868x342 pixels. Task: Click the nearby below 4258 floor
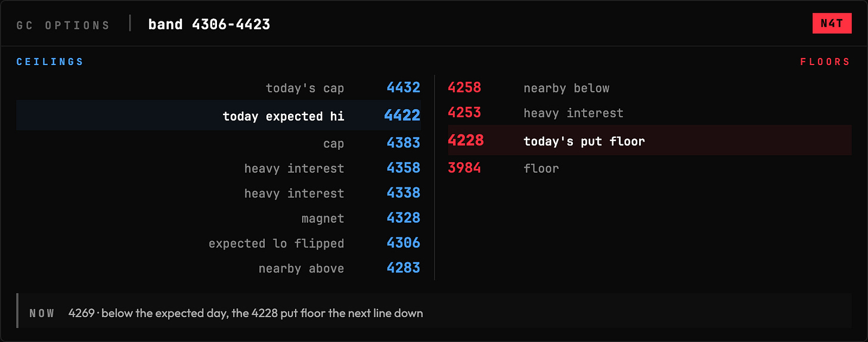(x=650, y=88)
